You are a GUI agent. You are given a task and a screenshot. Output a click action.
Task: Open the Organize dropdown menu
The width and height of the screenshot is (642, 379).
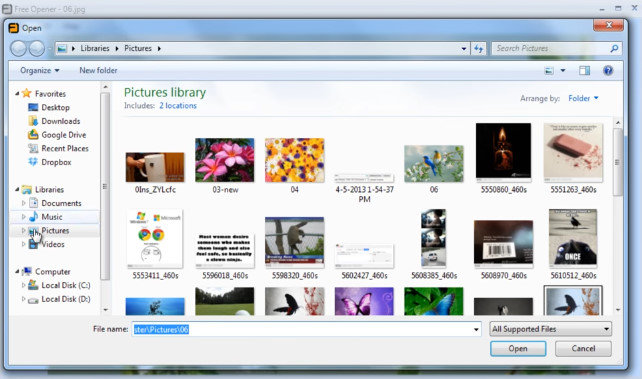coord(40,71)
